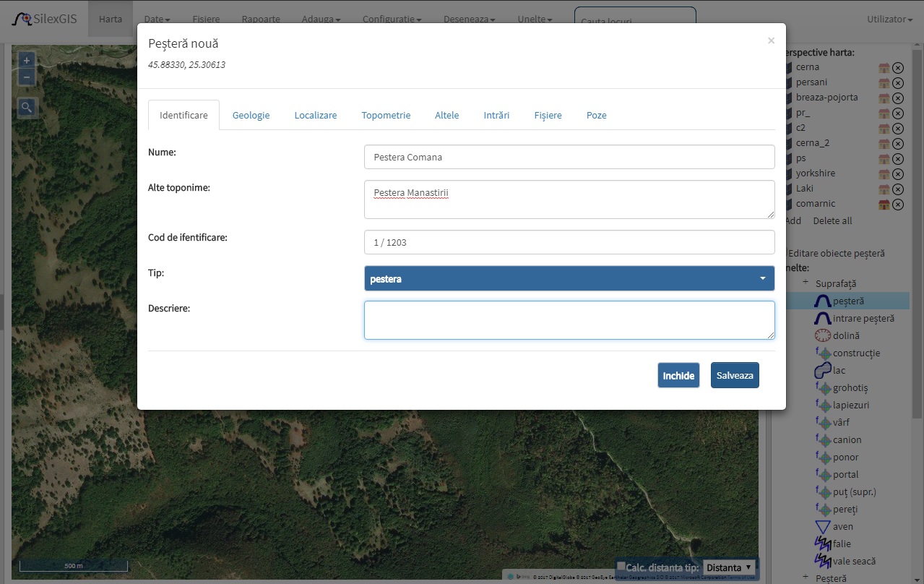Screen dimensions: 924x584
Task: Remove the cerna perspective with X icon
Action: [x=898, y=67]
